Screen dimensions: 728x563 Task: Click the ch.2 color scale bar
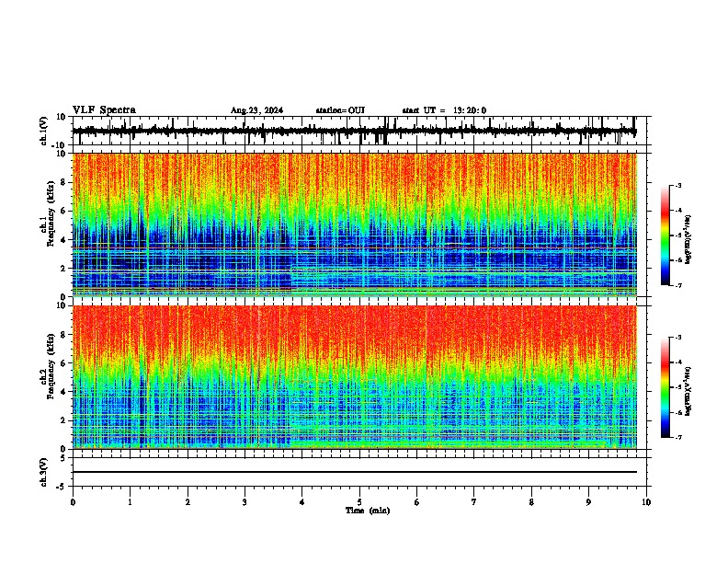coord(665,387)
